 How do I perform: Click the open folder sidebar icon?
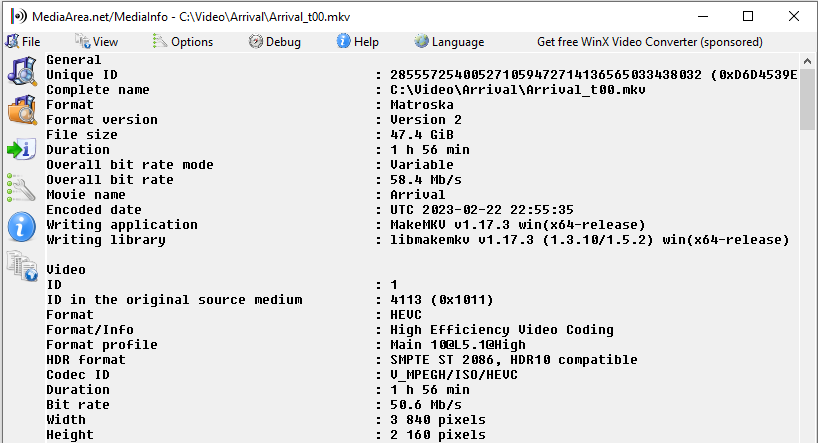tap(21, 110)
